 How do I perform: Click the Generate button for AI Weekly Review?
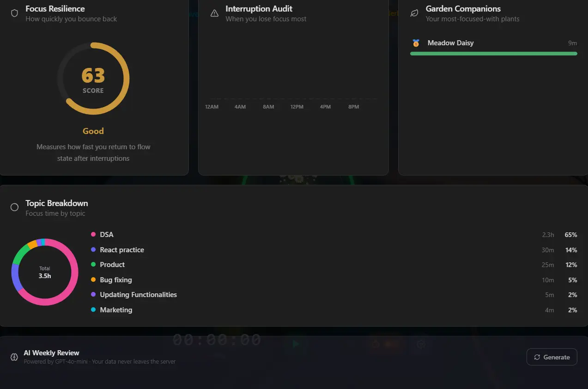[x=552, y=357]
